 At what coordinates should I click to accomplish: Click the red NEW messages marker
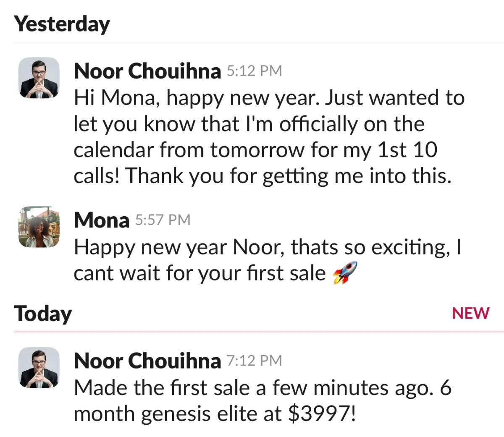(x=470, y=313)
